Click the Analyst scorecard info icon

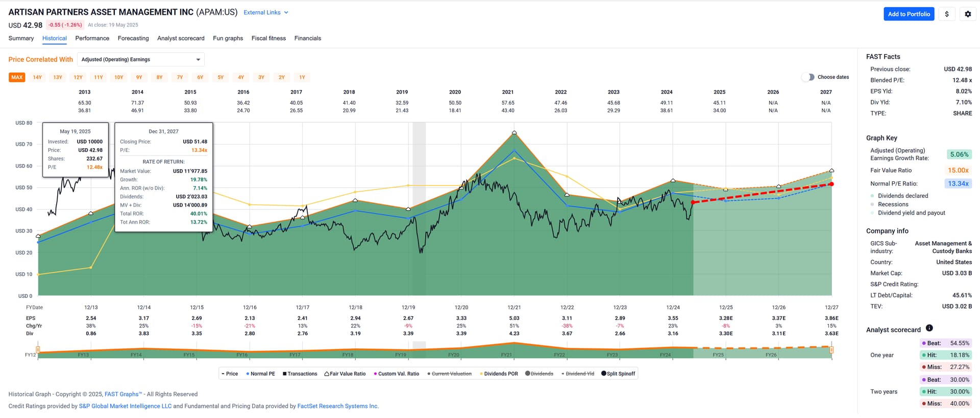[929, 328]
